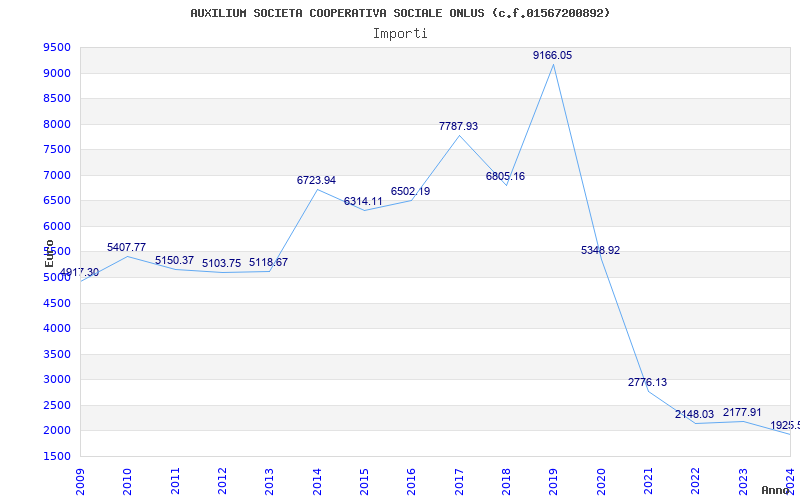Image resolution: width=800 pixels, height=500 pixels.
Task: Click the 2021 x-axis year label
Action: coord(648,482)
